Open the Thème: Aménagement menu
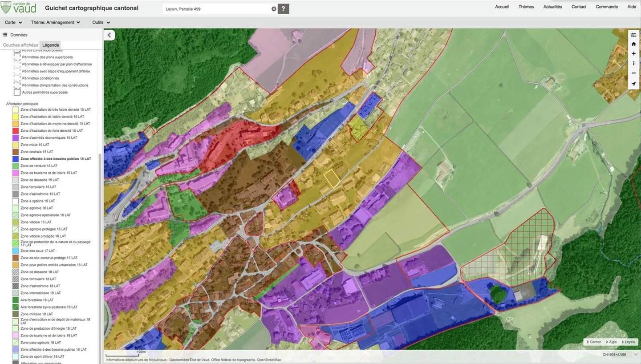Screen dimensions: 641x364 (x=54, y=22)
